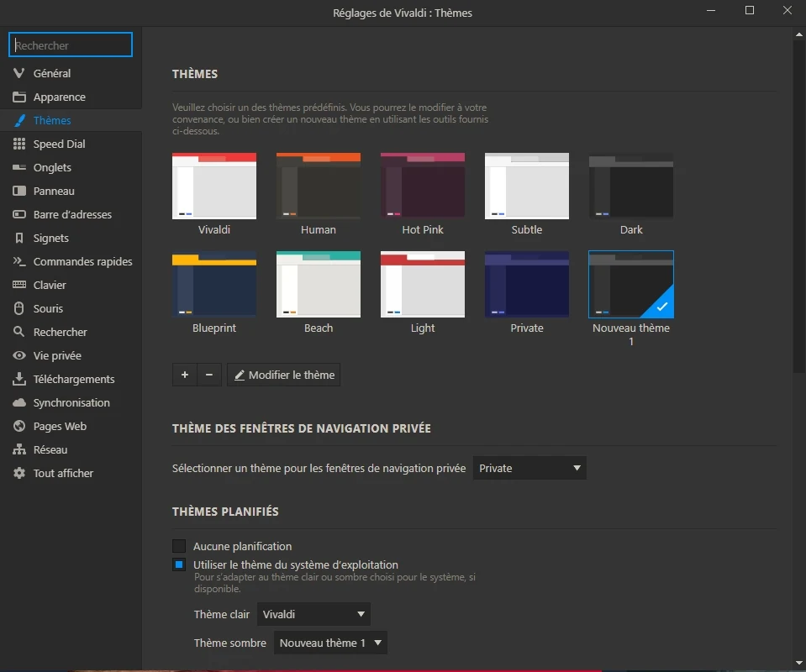Click the Barre d'adresses icon
Screen dimensions: 806x672
19,214
